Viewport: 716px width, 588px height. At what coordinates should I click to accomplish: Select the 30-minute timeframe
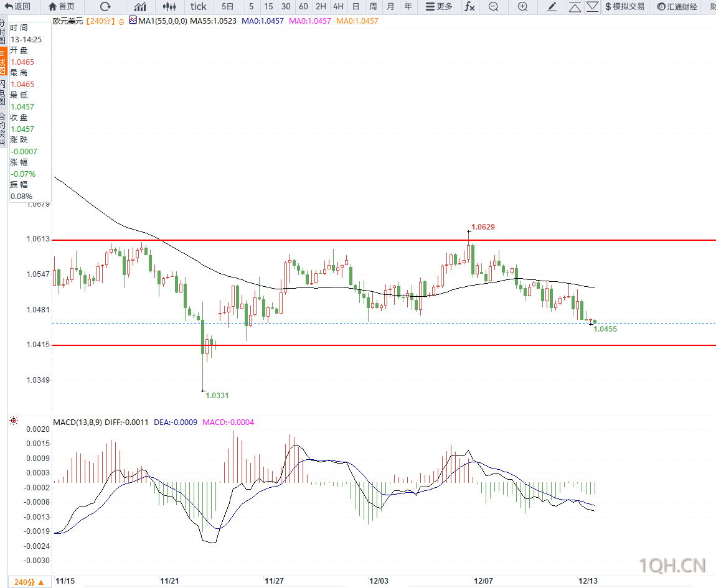tap(286, 7)
